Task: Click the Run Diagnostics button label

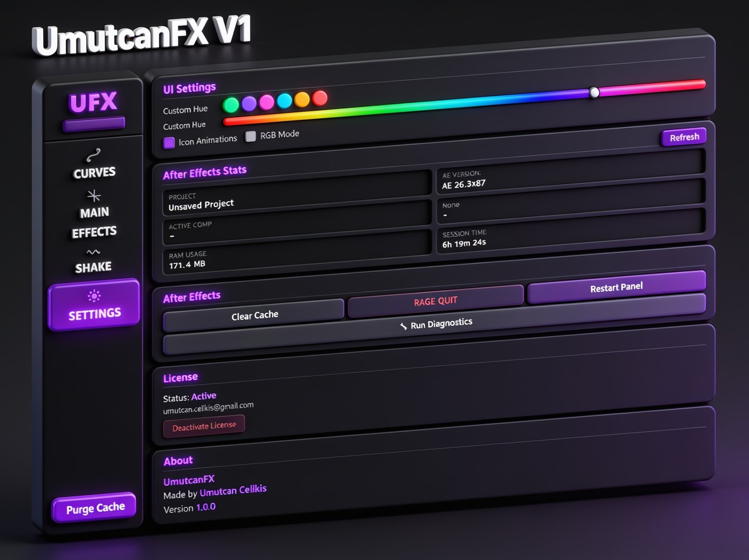Action: point(441,324)
